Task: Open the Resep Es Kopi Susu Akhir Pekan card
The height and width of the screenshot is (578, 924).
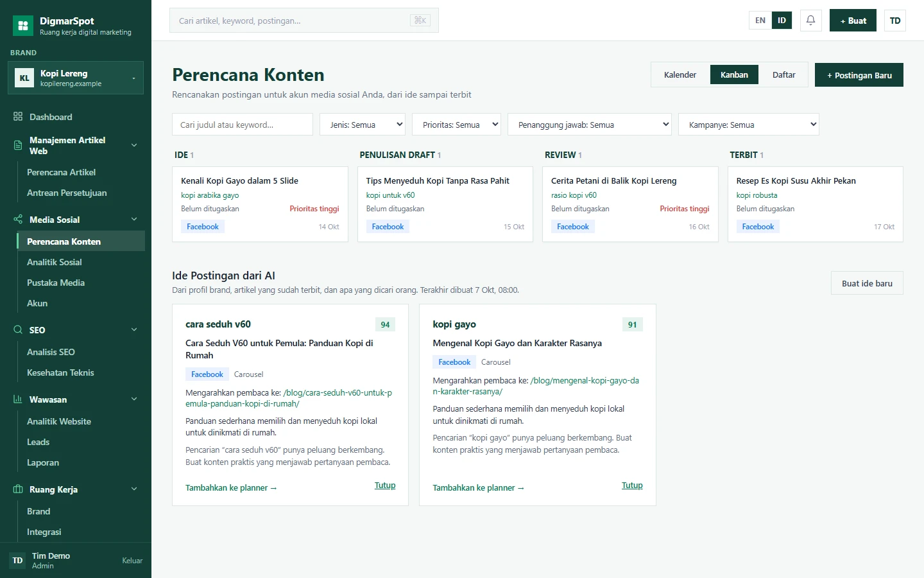Action: pyautogui.click(x=816, y=204)
